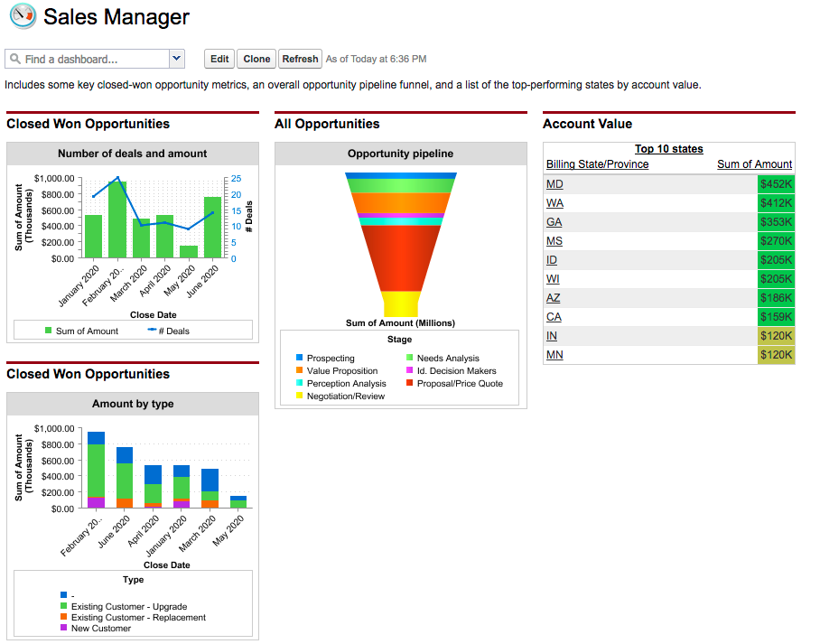Screen dimensions: 820x644
Task: Click the Opportunity pipeline chart title
Action: pyautogui.click(x=401, y=154)
